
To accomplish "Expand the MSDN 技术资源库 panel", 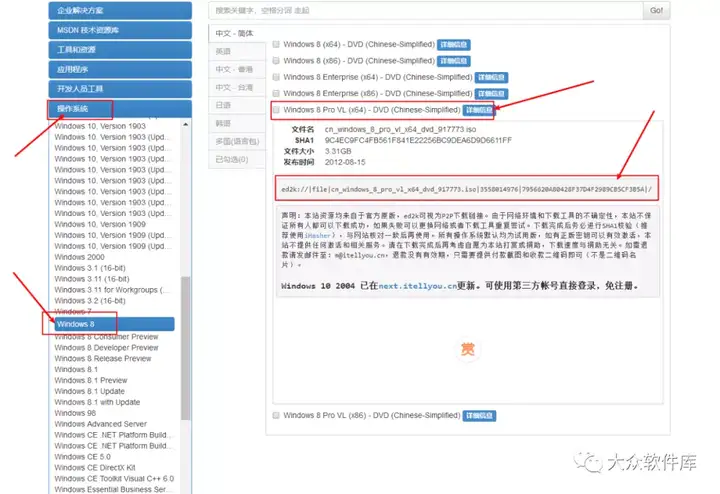I will [x=120, y=30].
